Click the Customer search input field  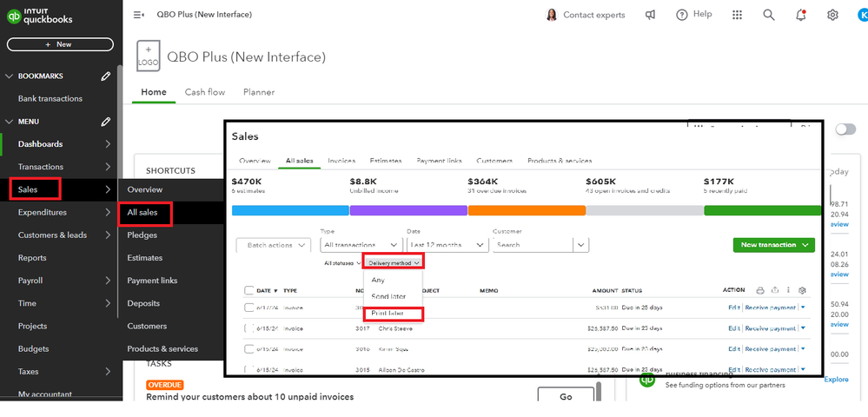pos(533,245)
